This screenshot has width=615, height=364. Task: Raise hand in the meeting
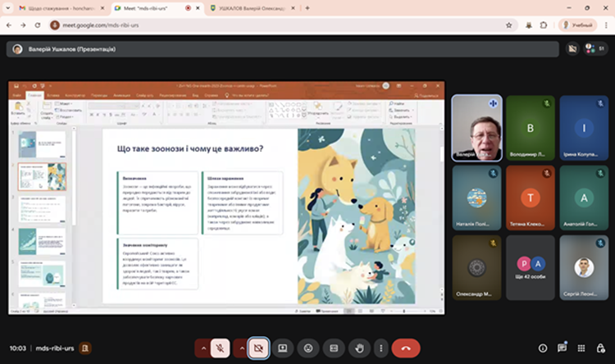click(x=358, y=348)
